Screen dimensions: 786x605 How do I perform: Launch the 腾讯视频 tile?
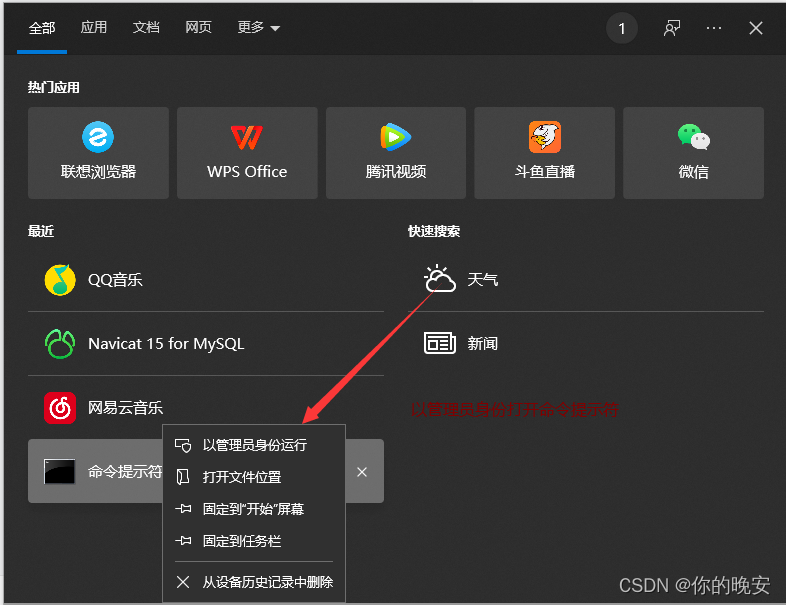click(x=396, y=153)
